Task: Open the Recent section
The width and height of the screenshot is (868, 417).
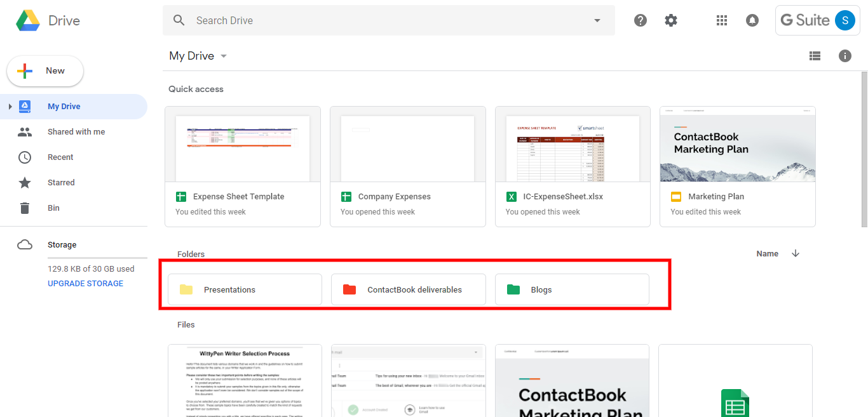Action: [74, 157]
